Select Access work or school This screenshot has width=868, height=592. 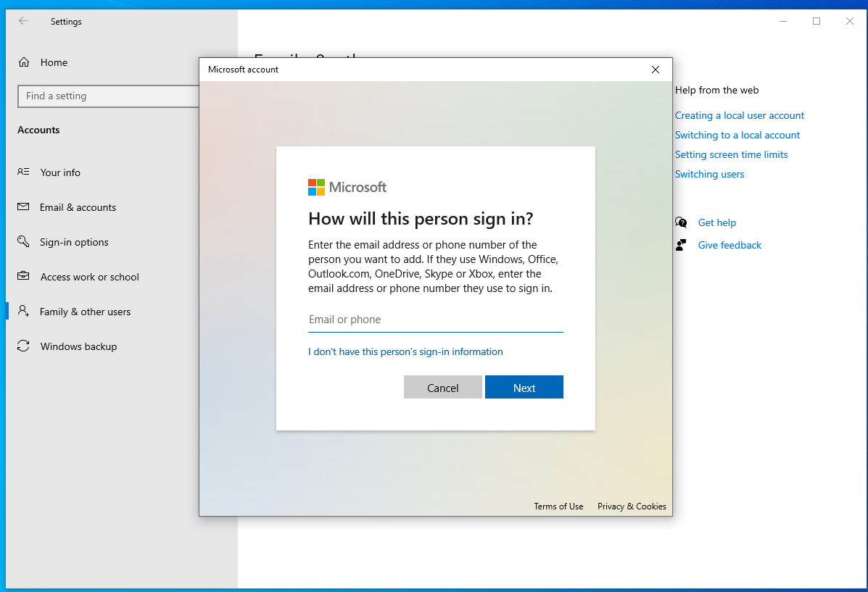[x=90, y=277]
